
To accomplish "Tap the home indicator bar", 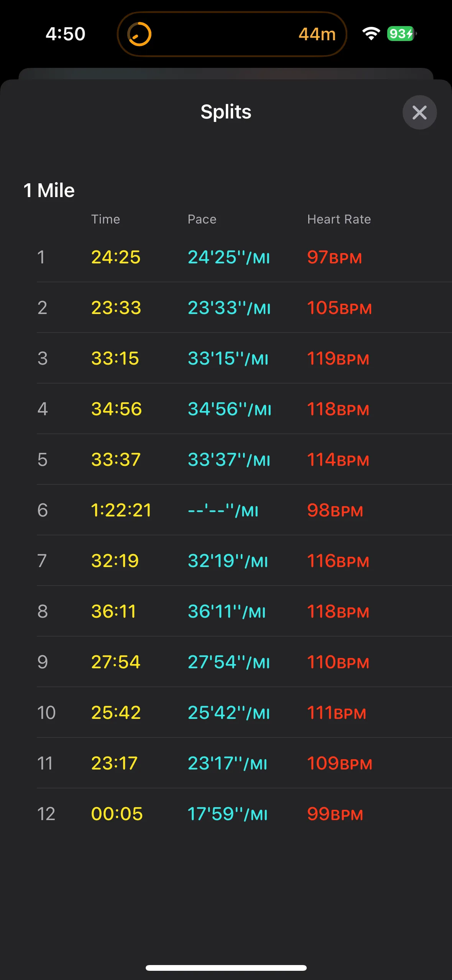I will point(226,968).
